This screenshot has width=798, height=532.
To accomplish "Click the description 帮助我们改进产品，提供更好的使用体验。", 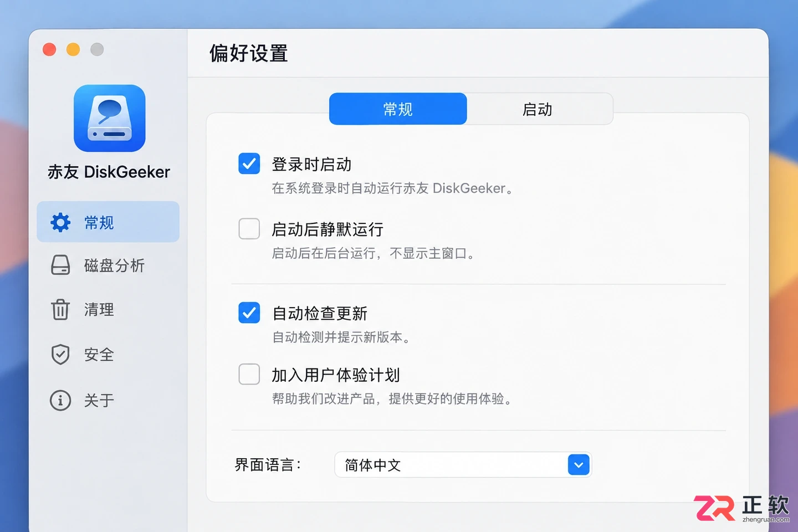I will click(392, 398).
